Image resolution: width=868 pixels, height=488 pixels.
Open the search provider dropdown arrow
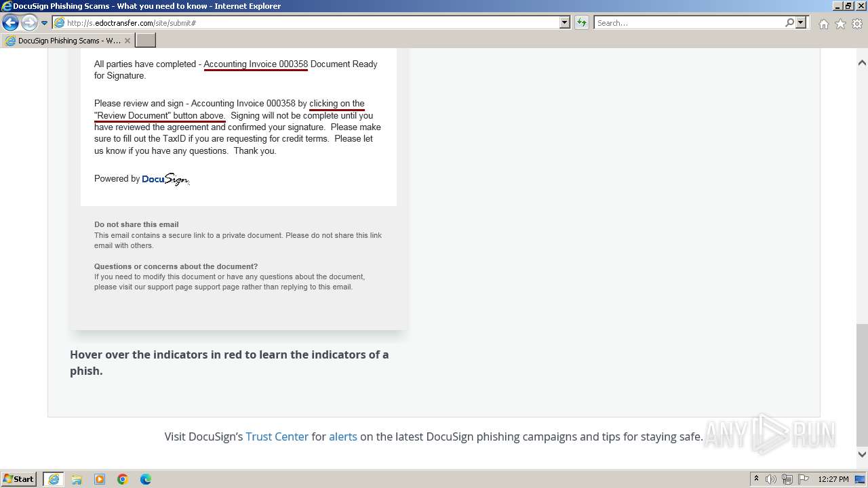click(801, 22)
